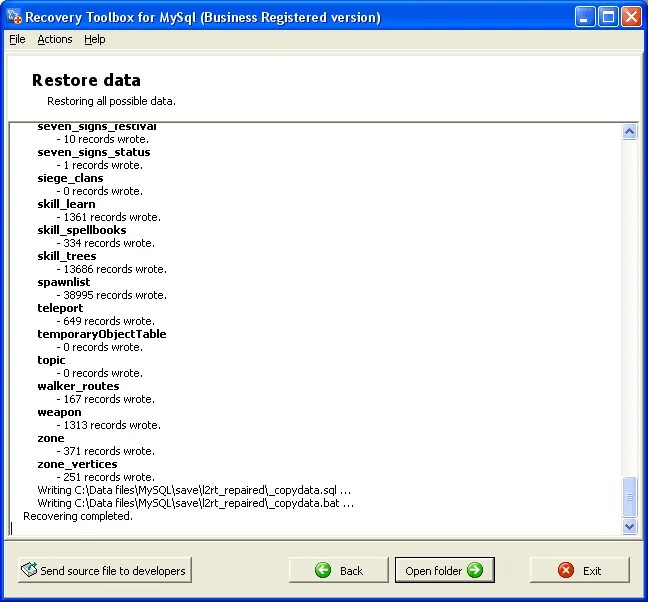Click the teleport table name
Screen dimensions: 648x602
[60, 308]
